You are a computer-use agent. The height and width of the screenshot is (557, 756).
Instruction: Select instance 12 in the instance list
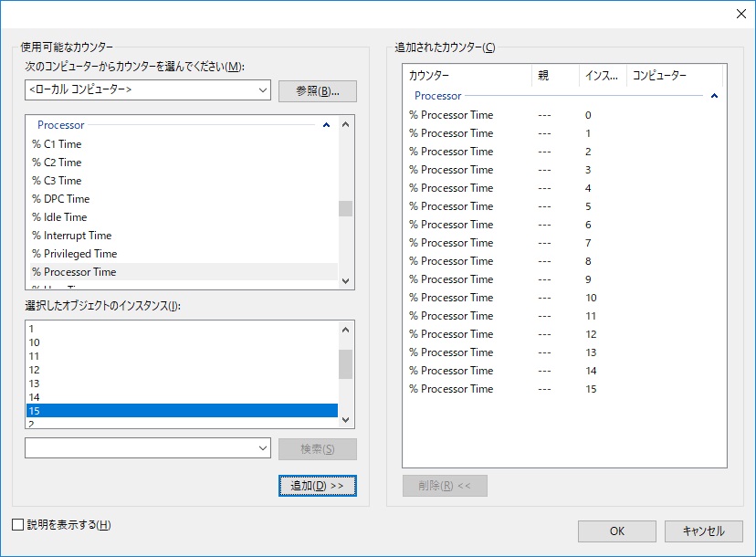pyautogui.click(x=35, y=370)
